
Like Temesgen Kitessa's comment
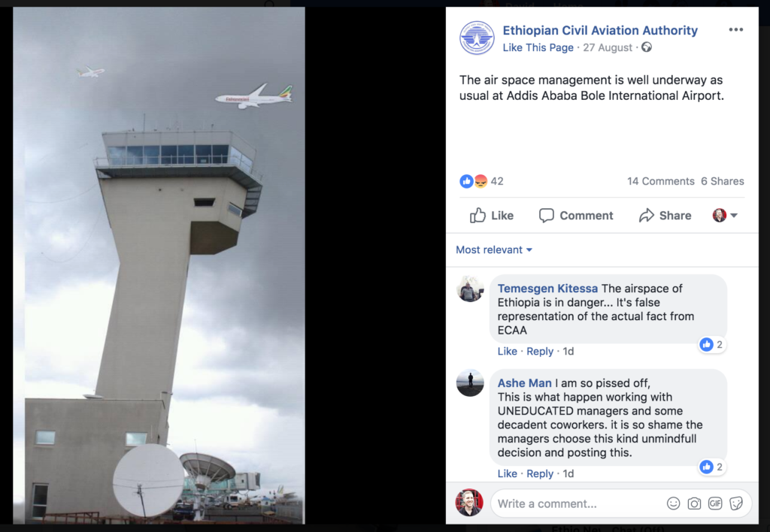tap(507, 352)
